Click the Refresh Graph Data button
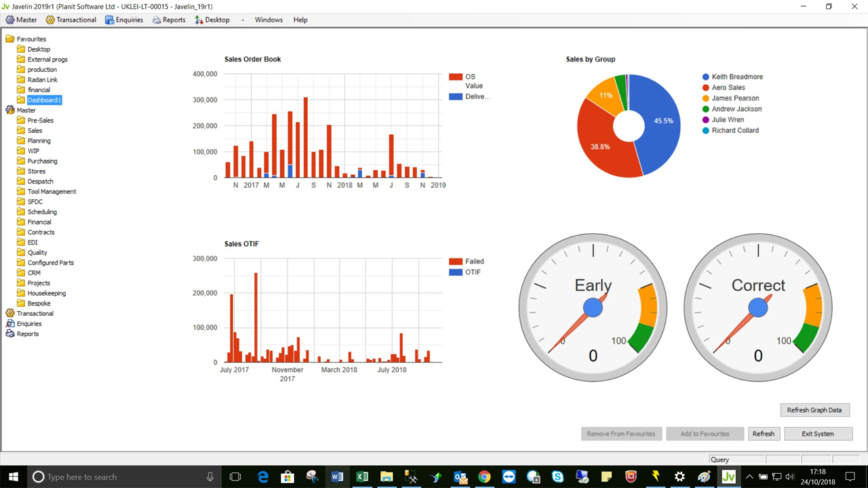The height and width of the screenshot is (488, 868). coord(814,410)
